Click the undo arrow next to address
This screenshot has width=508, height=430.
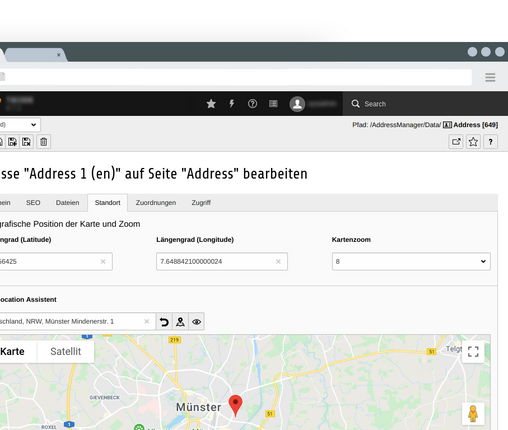[x=164, y=322]
